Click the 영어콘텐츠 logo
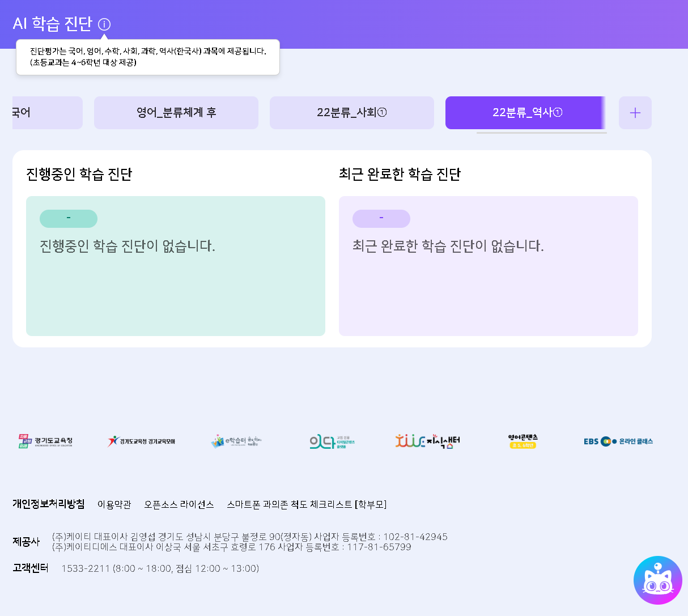Image resolution: width=688 pixels, height=616 pixels. click(523, 441)
